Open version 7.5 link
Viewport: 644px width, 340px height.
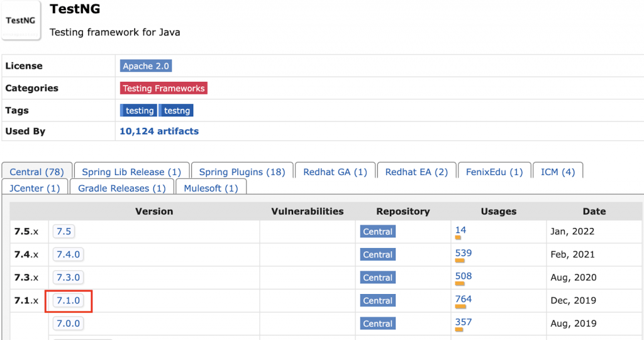pos(64,232)
